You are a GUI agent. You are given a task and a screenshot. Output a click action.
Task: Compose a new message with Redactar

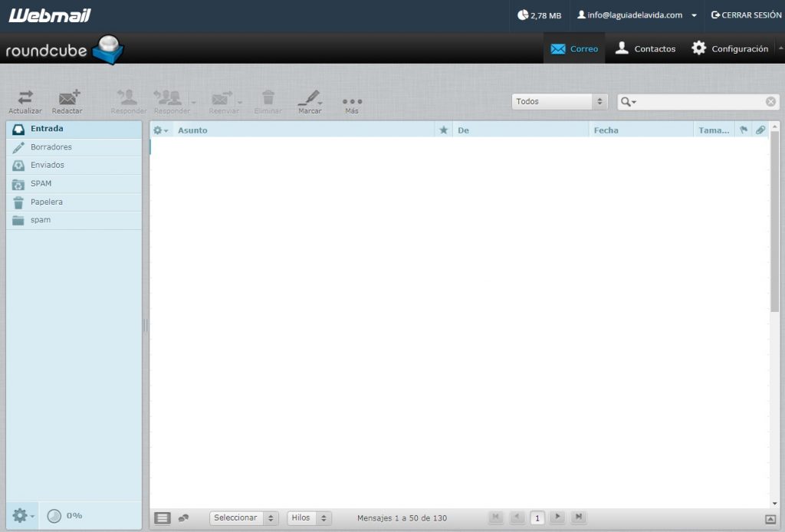[67, 98]
